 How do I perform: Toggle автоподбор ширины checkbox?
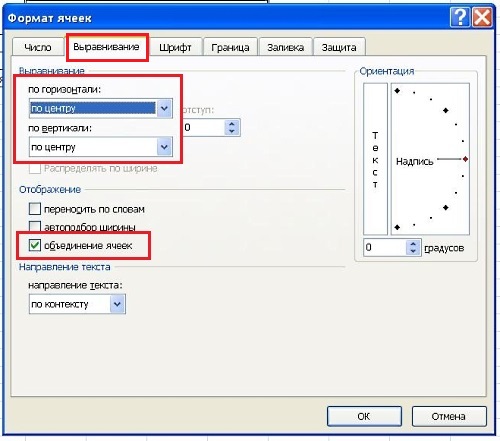35,226
